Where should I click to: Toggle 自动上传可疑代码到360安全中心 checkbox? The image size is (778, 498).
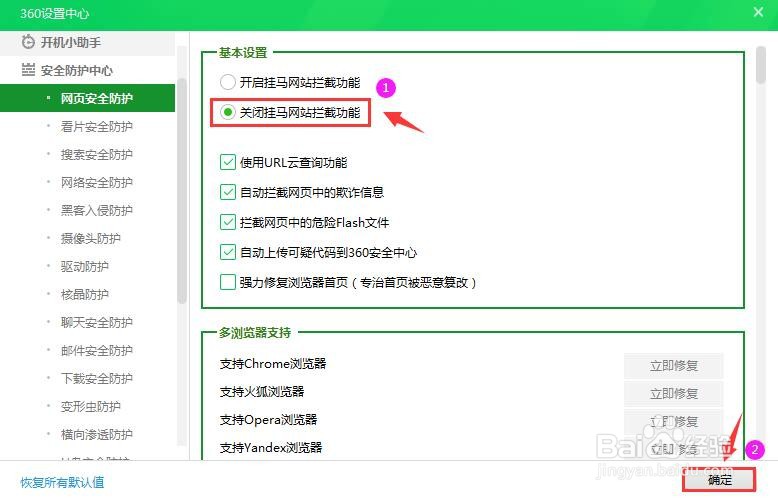tap(228, 252)
